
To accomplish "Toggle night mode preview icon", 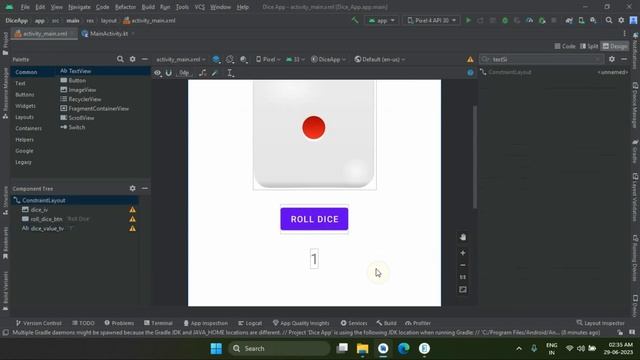I will pyautogui.click(x=244, y=60).
